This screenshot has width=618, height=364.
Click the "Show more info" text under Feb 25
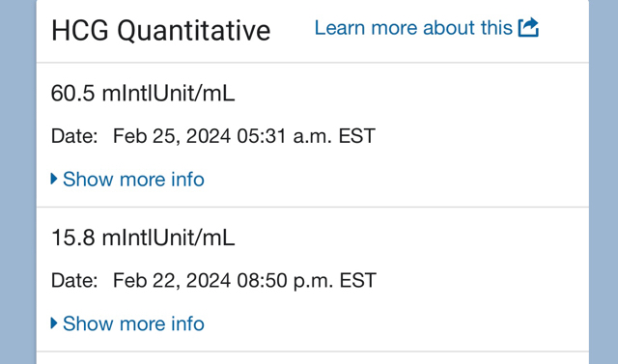click(x=133, y=180)
